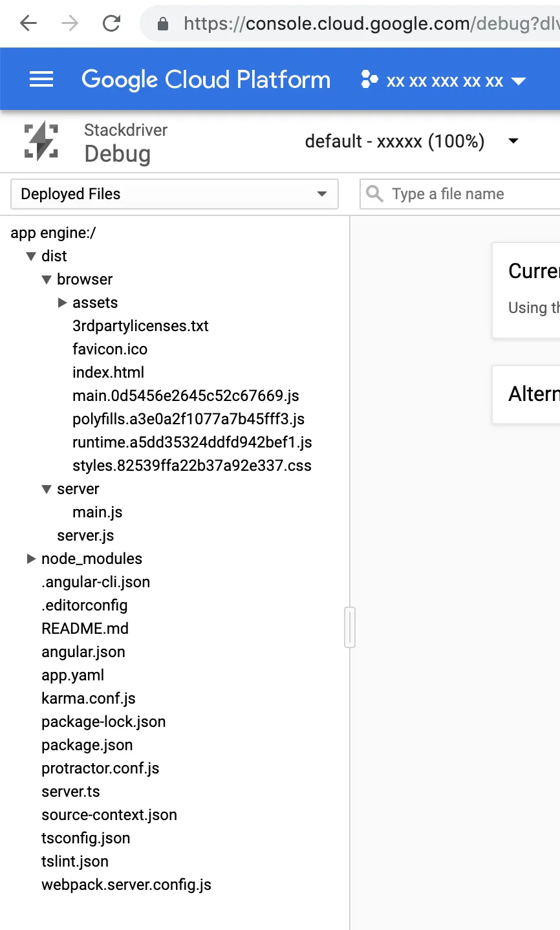This screenshot has width=560, height=930.
Task: Collapse the server folder
Action: click(x=47, y=489)
